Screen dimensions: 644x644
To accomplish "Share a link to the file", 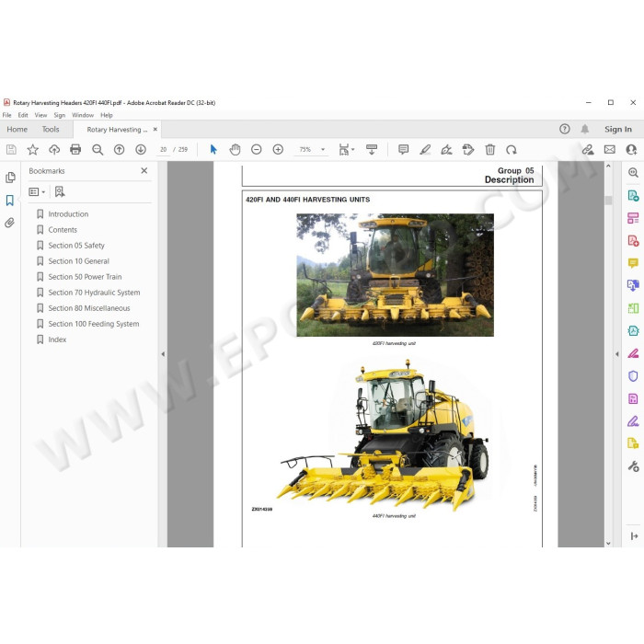I will pyautogui.click(x=588, y=149).
